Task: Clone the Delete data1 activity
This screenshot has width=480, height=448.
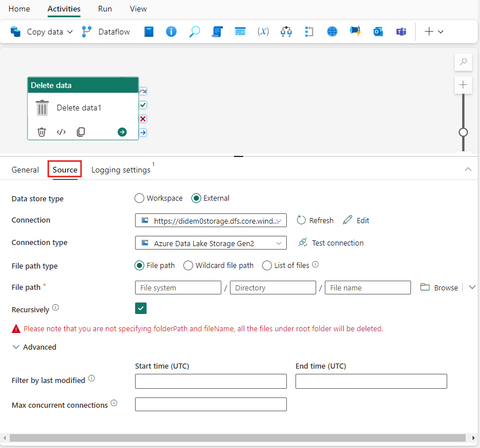Action: pos(80,132)
